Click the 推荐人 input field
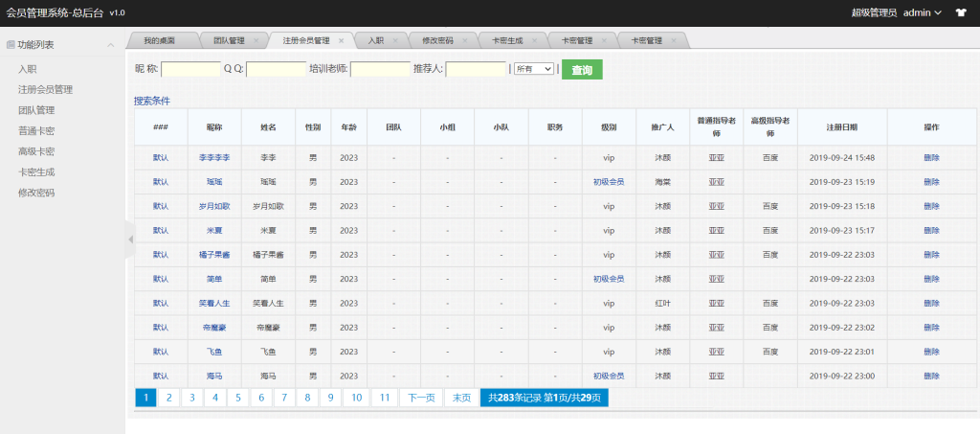The image size is (980, 434). point(476,69)
